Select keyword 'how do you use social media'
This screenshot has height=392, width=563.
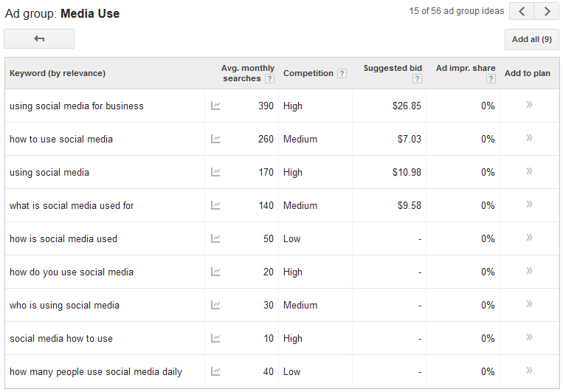(x=72, y=272)
